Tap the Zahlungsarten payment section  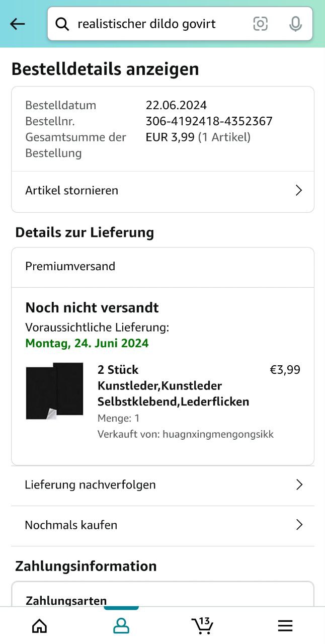point(66,600)
